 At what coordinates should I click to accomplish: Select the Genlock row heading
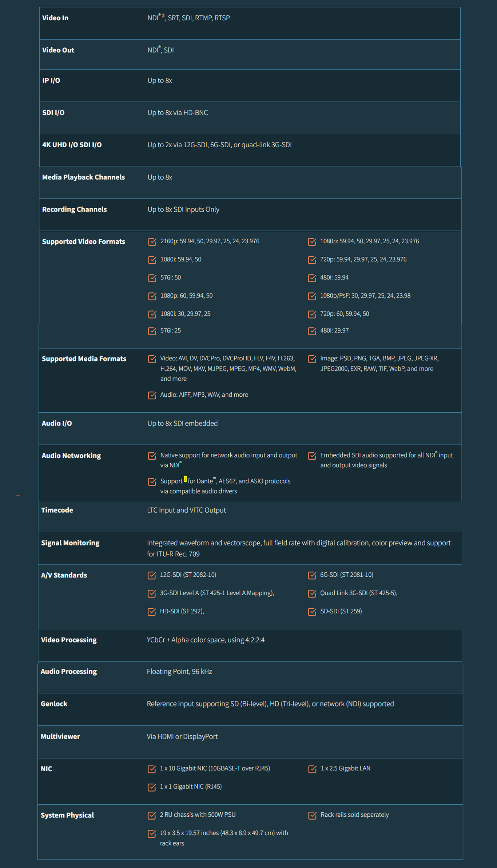tap(54, 704)
